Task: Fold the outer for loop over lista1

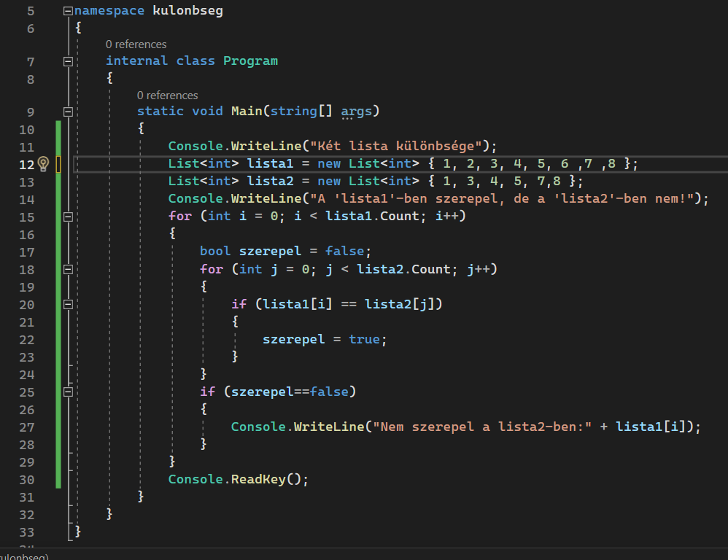Action: pyautogui.click(x=69, y=217)
